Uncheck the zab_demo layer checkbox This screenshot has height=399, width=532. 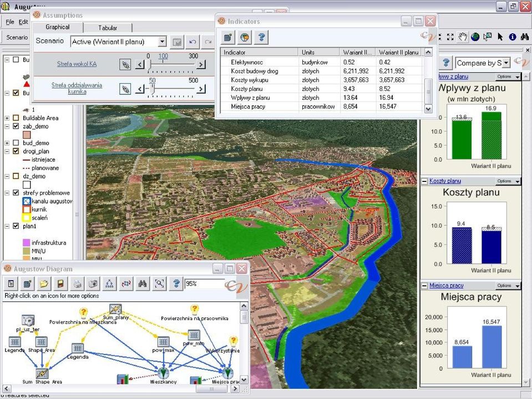[x=16, y=126]
